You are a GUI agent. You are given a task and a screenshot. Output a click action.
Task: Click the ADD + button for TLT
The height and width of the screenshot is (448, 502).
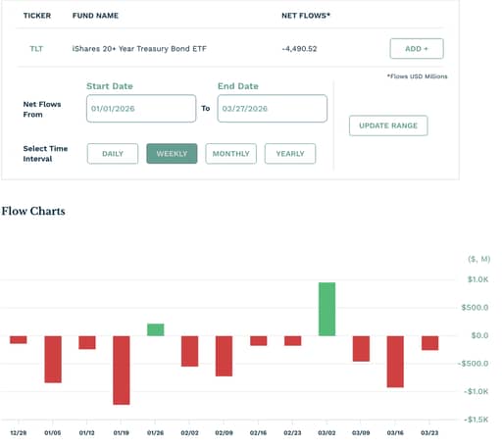point(417,49)
